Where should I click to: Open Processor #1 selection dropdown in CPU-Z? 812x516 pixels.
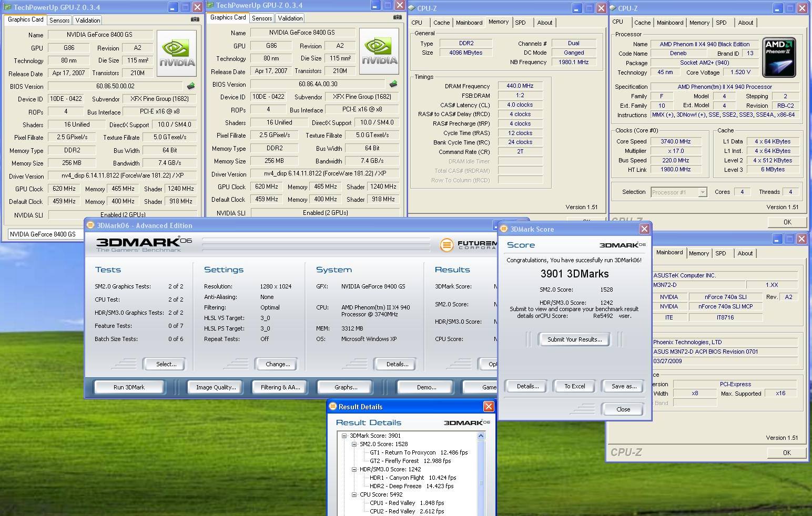pyautogui.click(x=702, y=192)
